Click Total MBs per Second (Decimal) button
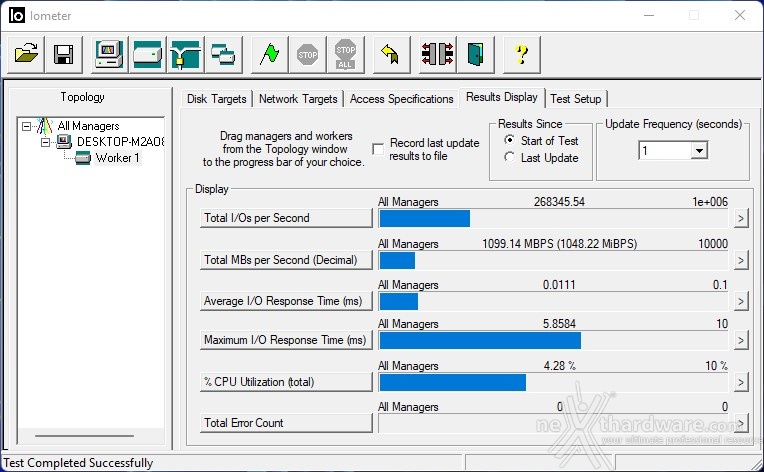 [x=286, y=260]
